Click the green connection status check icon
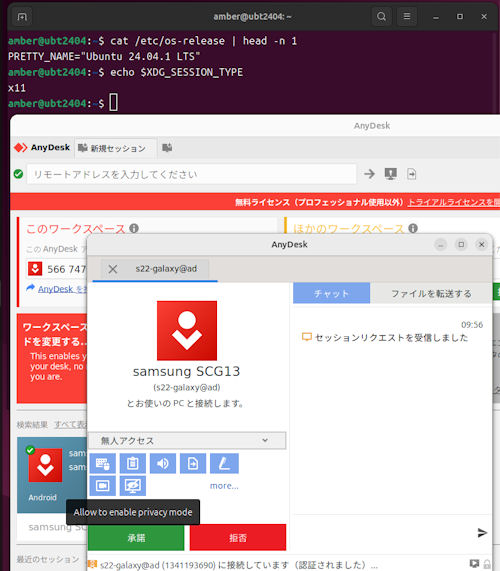 pyautogui.click(x=18, y=174)
